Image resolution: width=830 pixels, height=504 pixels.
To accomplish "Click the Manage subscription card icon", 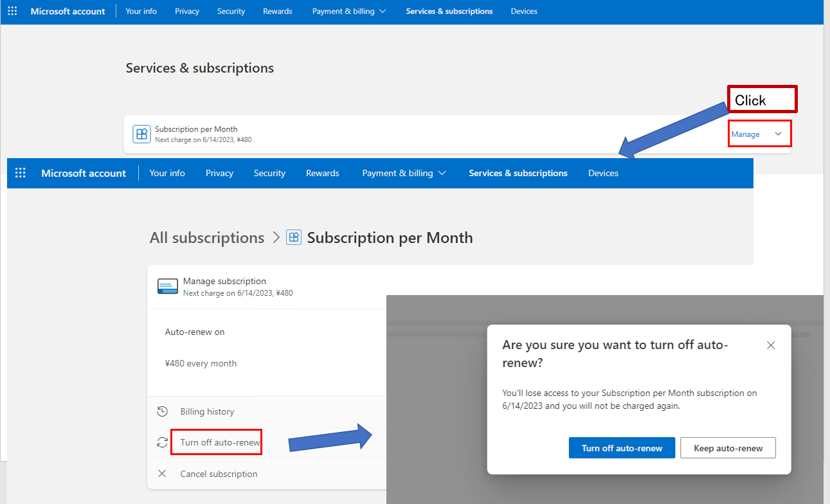I will (x=168, y=287).
